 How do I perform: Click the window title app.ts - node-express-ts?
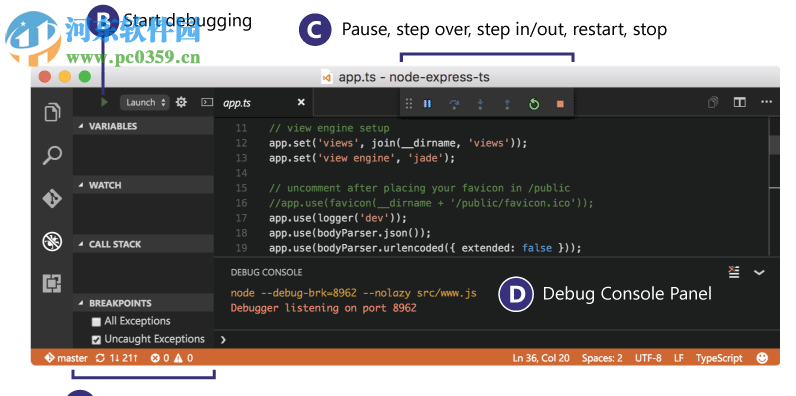tap(414, 77)
